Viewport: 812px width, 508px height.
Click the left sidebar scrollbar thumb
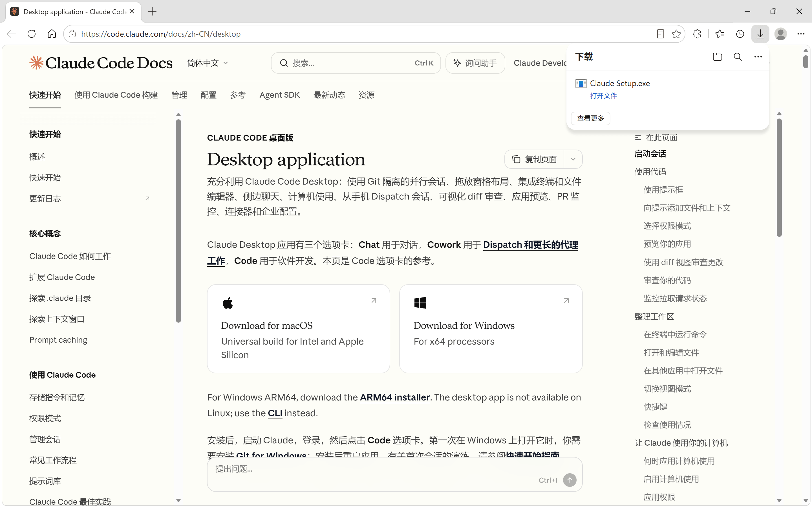tap(178, 221)
